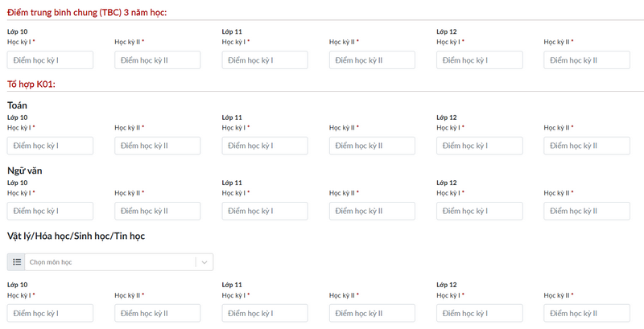The height and width of the screenshot is (329, 644).
Task: Activate Ngữ văn Lớp 11 Học kỳ II box
Action: pyautogui.click(x=372, y=211)
